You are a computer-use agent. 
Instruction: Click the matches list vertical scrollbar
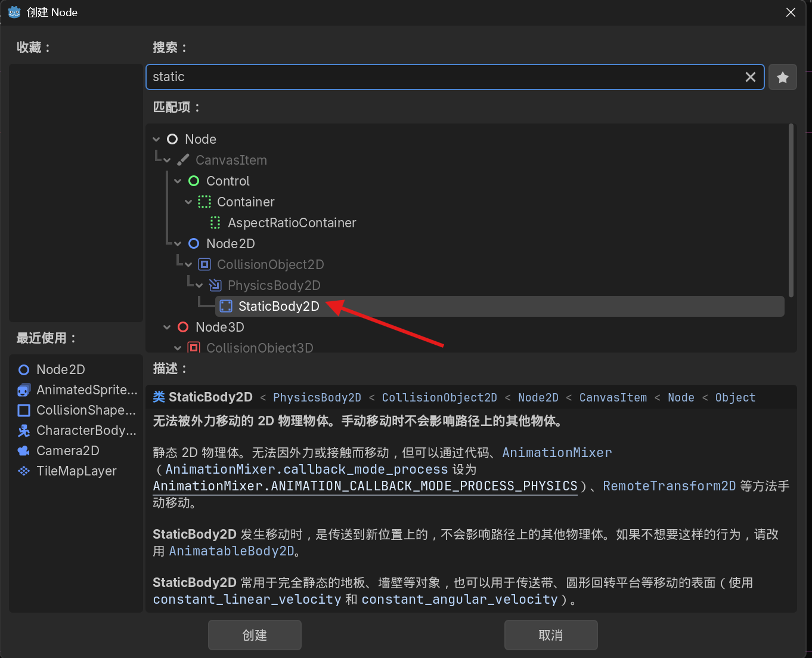pos(791,210)
